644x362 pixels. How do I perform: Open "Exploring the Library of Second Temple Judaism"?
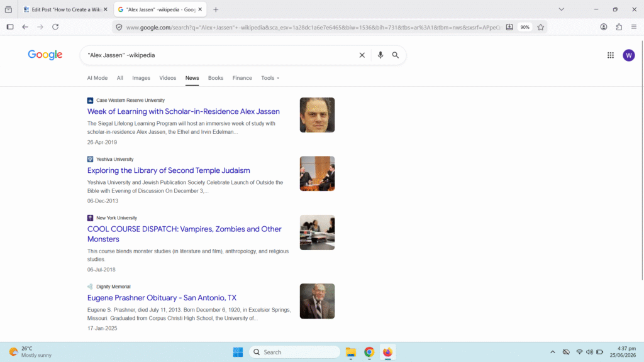pyautogui.click(x=169, y=170)
